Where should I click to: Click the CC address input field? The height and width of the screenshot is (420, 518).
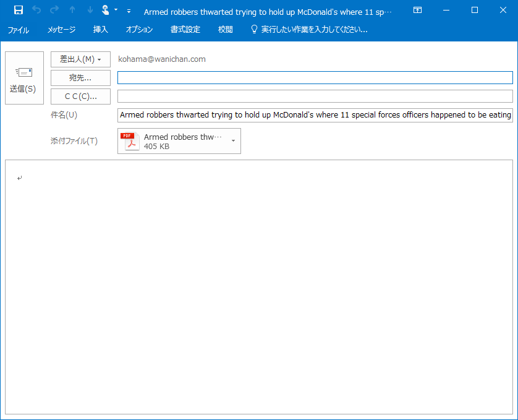pos(315,96)
